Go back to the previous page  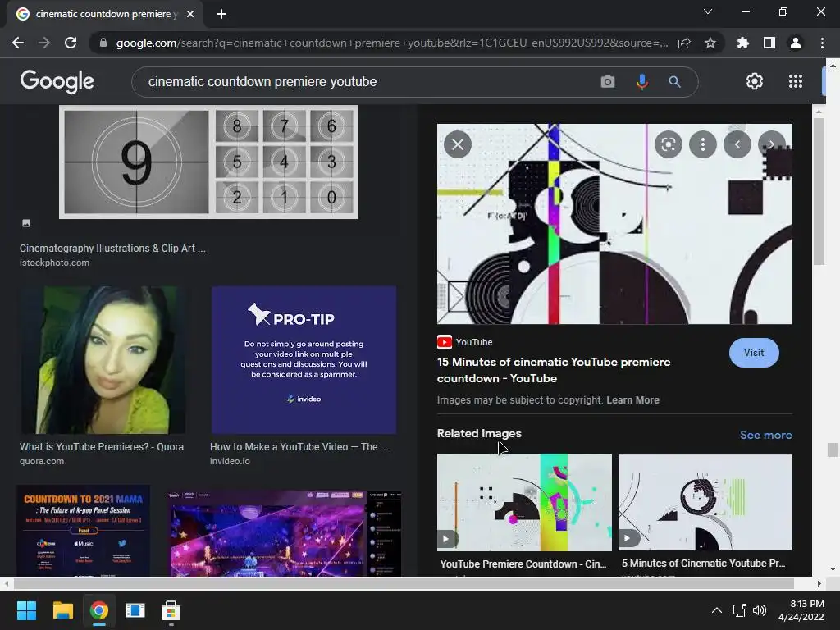coord(18,43)
